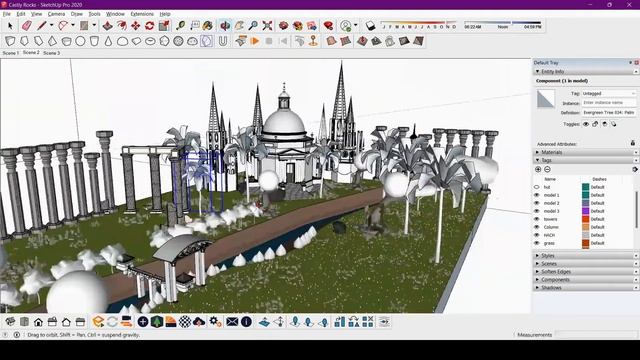Click the Remove Tag minus button
The width and height of the screenshot is (640, 360).
pyautogui.click(x=547, y=169)
